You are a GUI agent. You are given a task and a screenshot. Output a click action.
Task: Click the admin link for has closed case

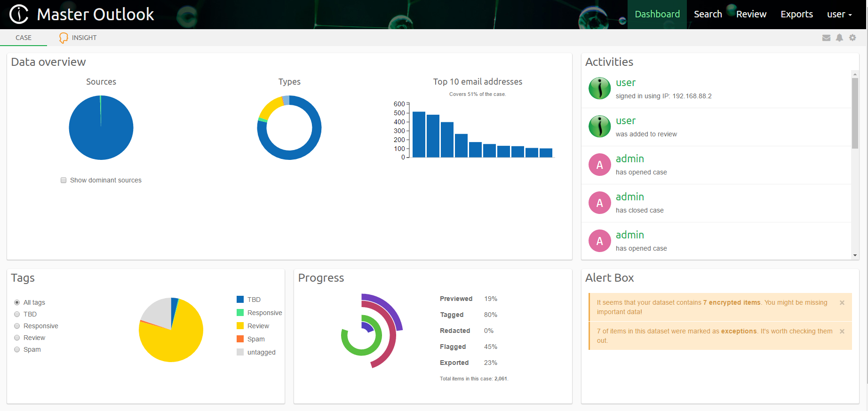click(x=629, y=197)
